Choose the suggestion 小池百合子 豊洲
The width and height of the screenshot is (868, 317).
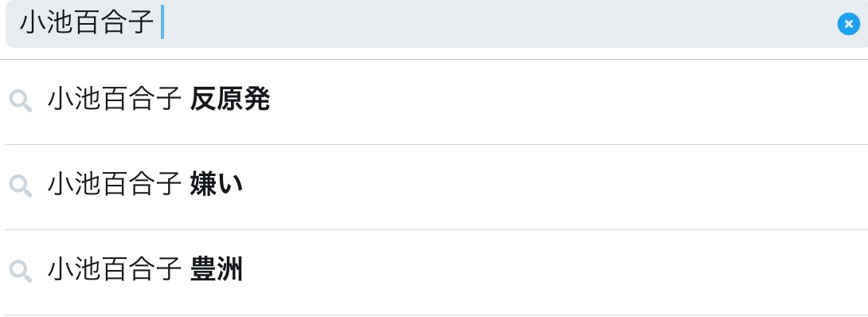pos(436,272)
